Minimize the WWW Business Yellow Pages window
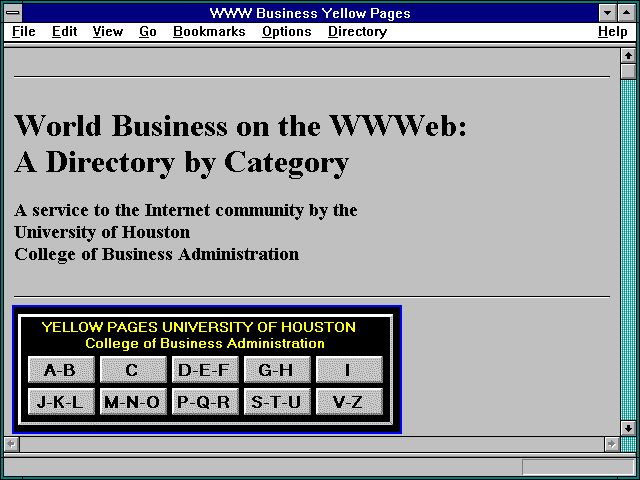The image size is (640, 480). pyautogui.click(x=607, y=13)
